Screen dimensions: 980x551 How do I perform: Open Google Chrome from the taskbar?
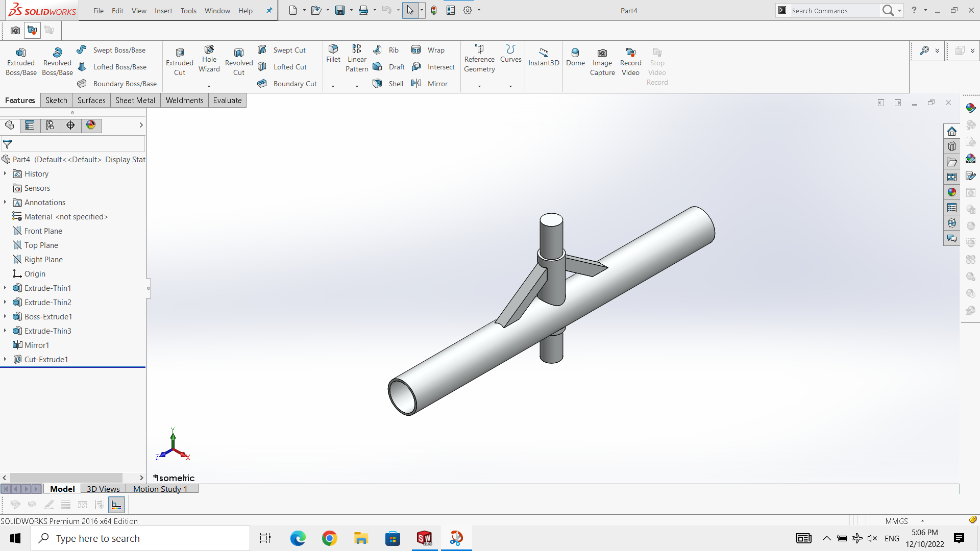pos(330,538)
